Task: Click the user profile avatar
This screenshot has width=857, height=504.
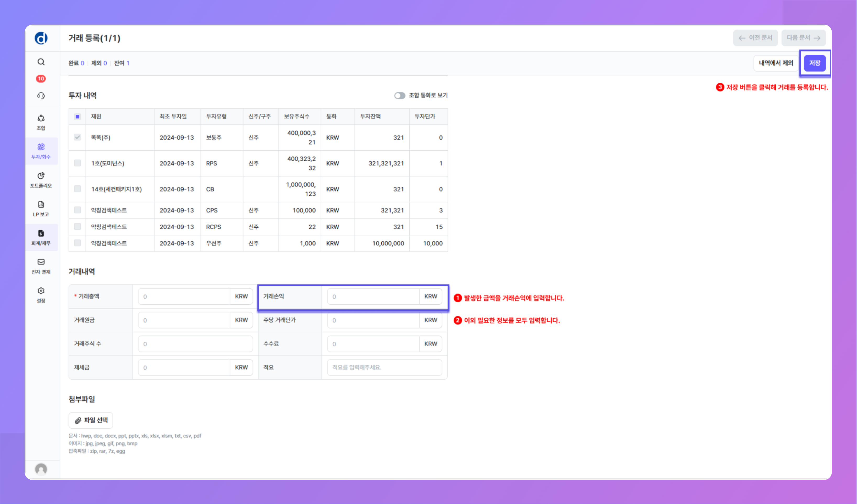Action: click(41, 469)
